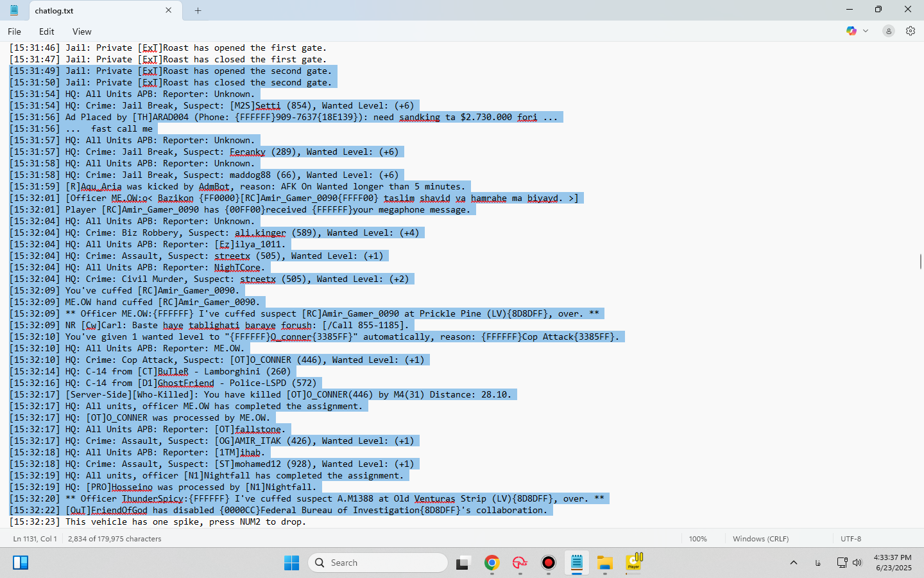The height and width of the screenshot is (578, 924).
Task: Click the Ln 1131, Col 1 status
Action: tap(35, 539)
